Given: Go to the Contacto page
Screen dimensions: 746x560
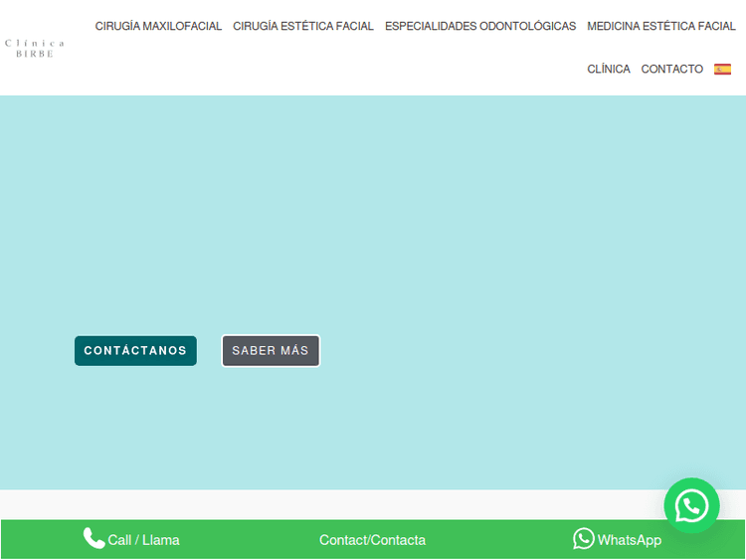Looking at the screenshot, I should coord(671,70).
